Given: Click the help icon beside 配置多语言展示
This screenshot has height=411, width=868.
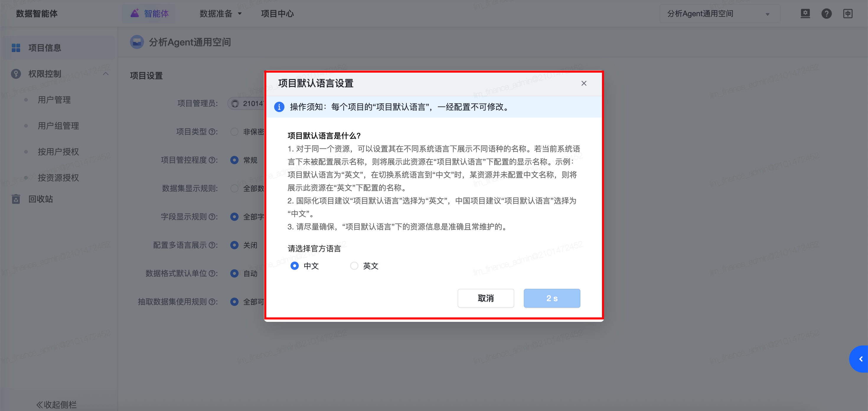Looking at the screenshot, I should coord(213,245).
